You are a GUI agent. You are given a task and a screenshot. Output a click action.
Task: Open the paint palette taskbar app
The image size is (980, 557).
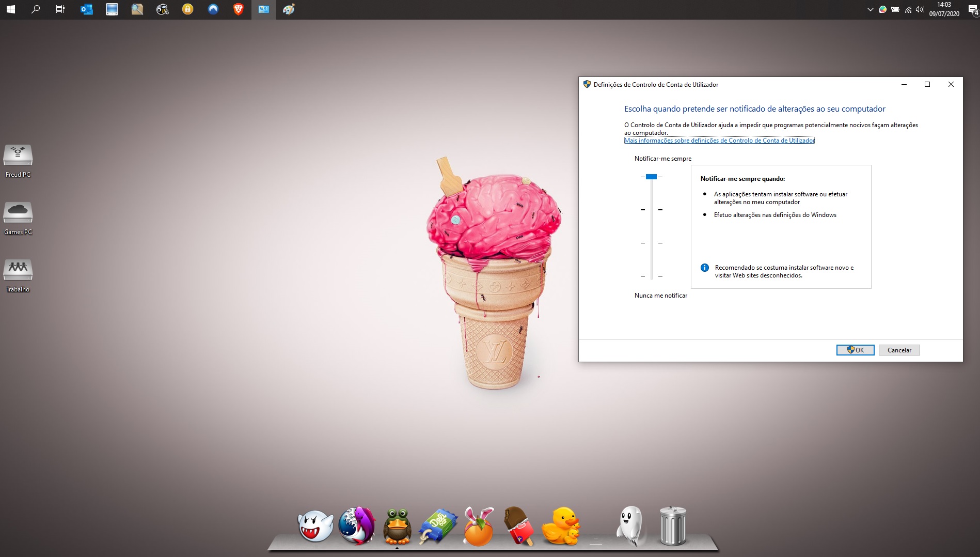point(289,9)
